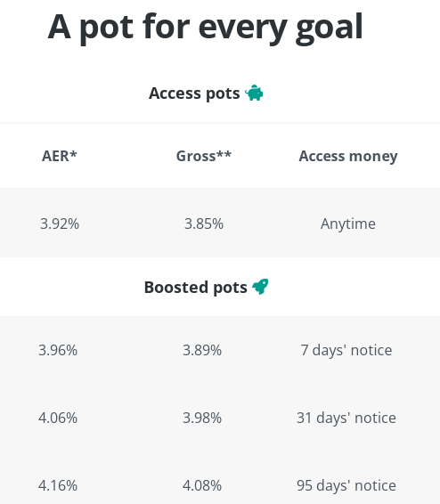Click the 95 days' notice cell
The height and width of the screenshot is (504, 440).
click(346, 485)
